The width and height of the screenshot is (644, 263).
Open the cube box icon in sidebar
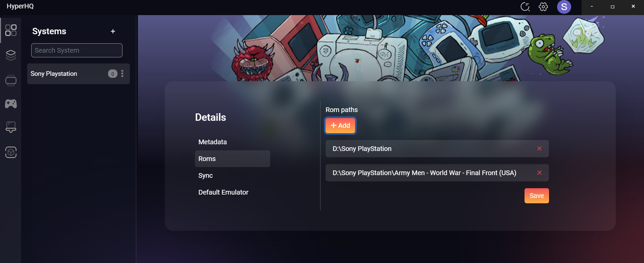tap(11, 152)
